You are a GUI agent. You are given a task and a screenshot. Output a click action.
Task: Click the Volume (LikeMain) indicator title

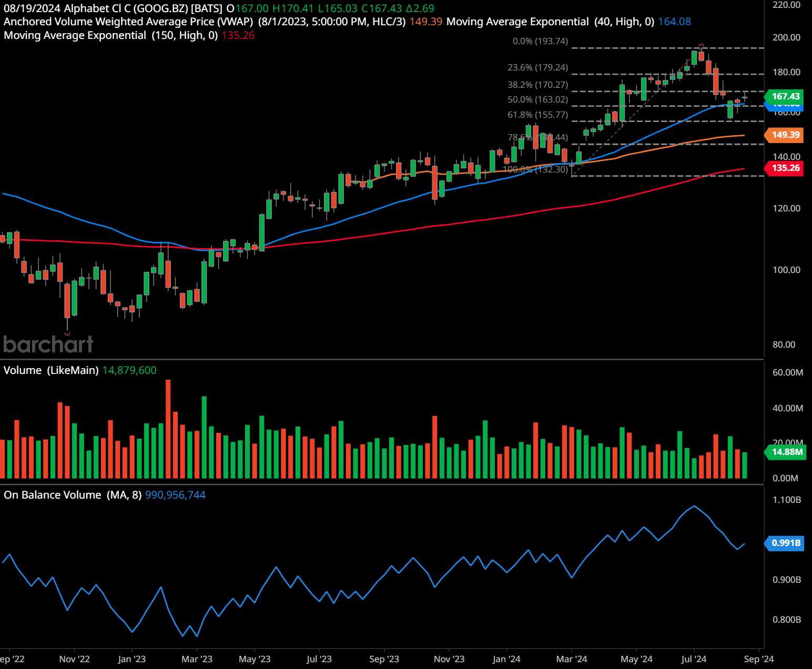click(x=51, y=370)
